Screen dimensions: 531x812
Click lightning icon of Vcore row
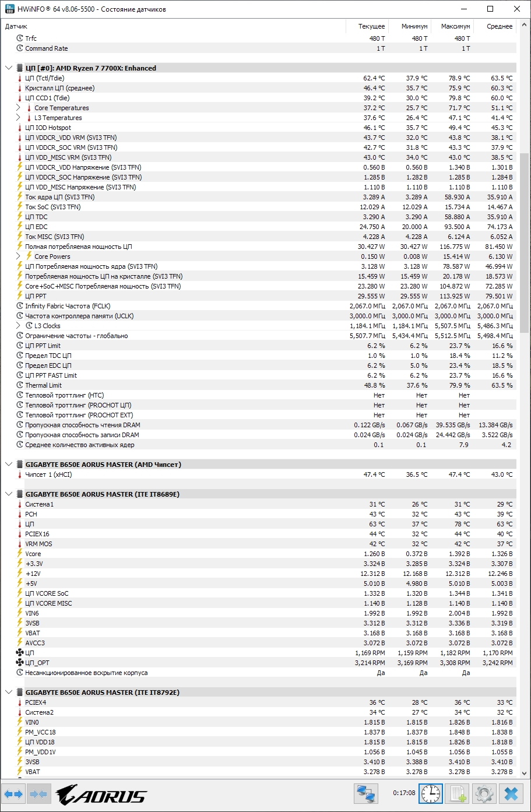[20, 554]
